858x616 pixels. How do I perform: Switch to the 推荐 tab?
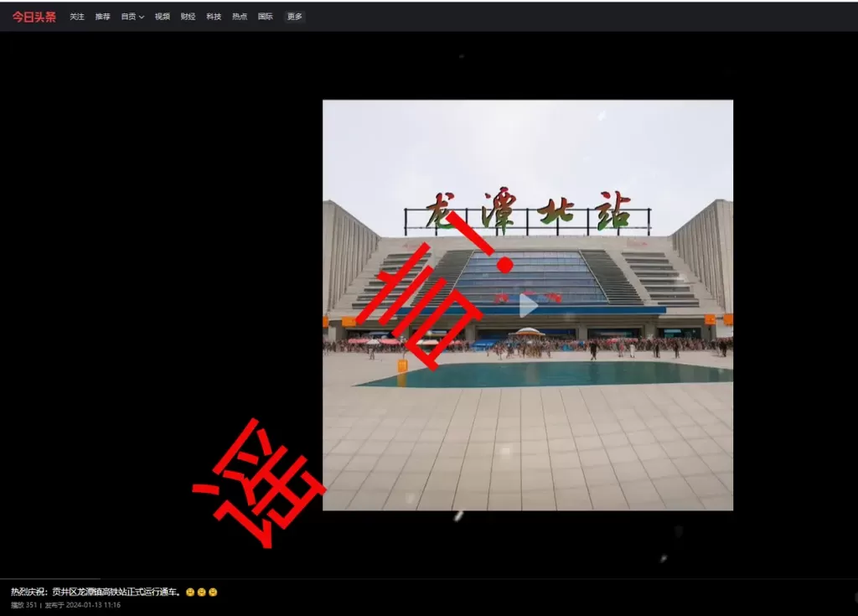coord(102,15)
